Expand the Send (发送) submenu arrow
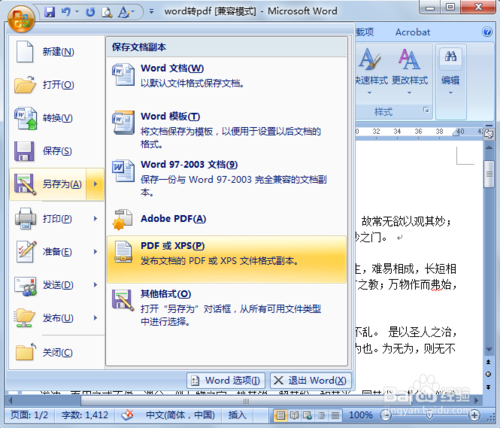Viewport: 500px width, 428px height. point(95,285)
